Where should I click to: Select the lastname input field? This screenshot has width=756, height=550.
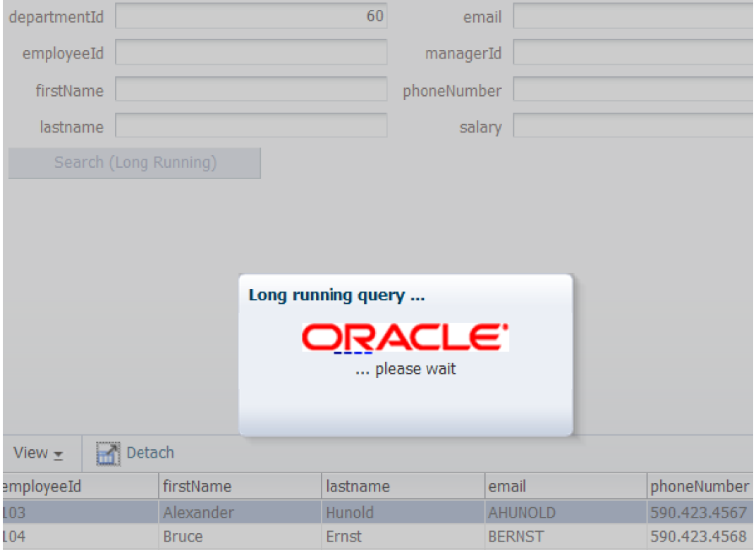click(x=251, y=127)
